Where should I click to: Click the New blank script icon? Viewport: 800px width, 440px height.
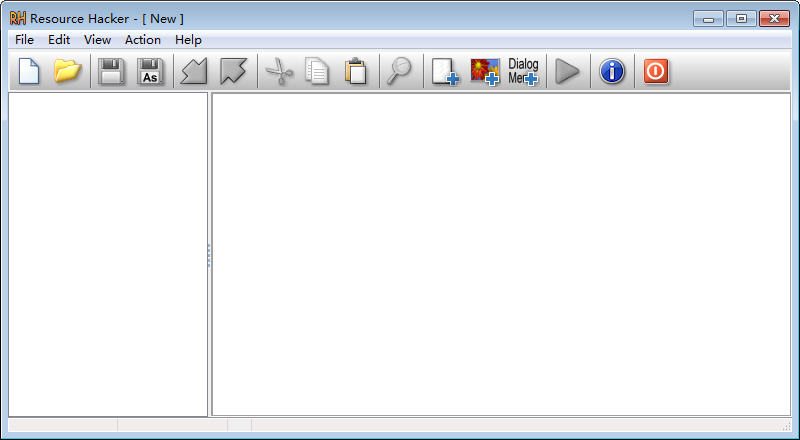29,71
